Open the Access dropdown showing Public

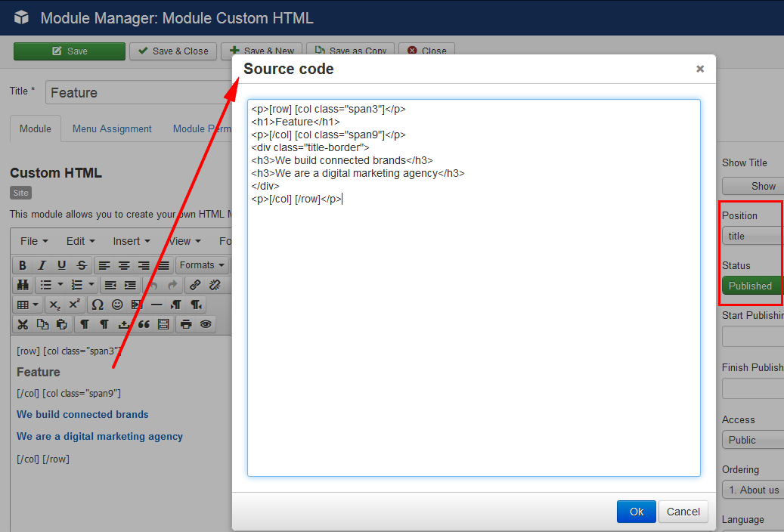[x=752, y=440]
